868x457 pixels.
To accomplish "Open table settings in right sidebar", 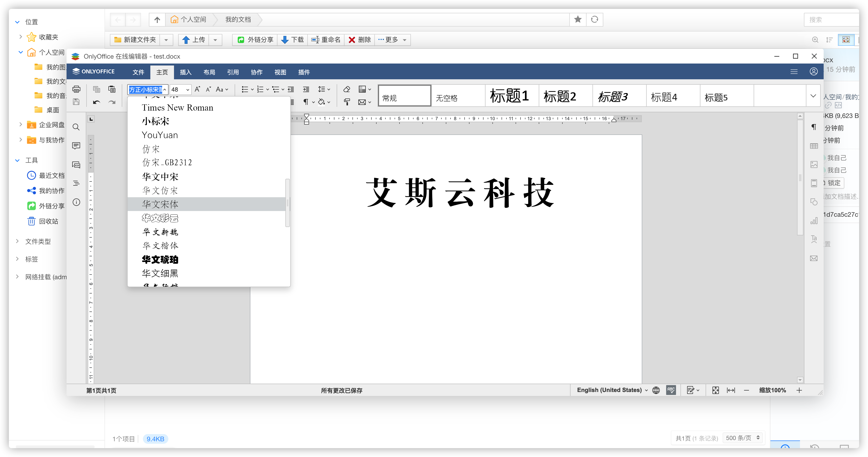I will pos(814,146).
